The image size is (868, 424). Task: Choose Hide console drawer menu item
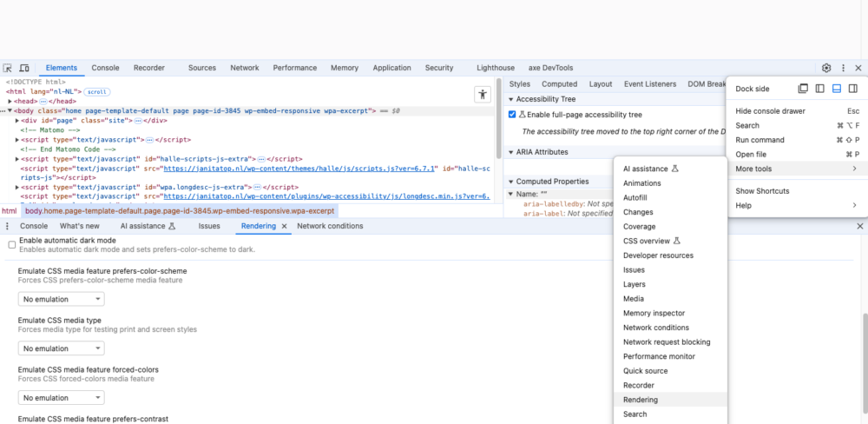(797, 111)
